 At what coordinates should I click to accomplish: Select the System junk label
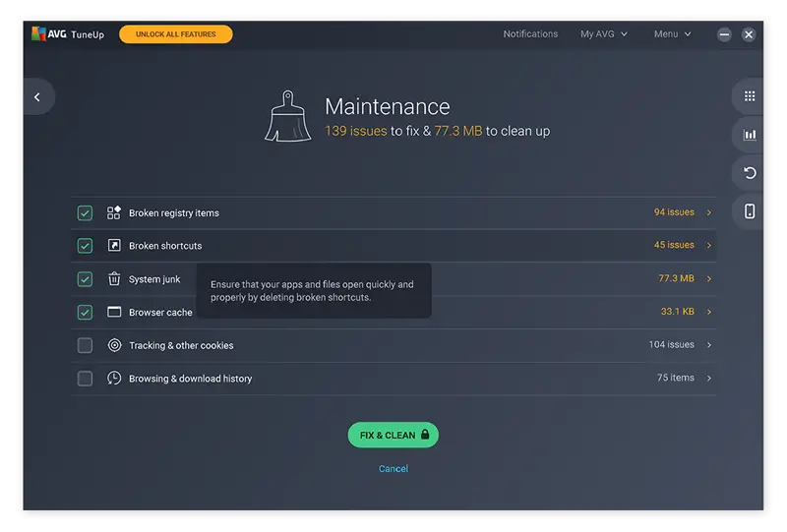pyautogui.click(x=154, y=279)
